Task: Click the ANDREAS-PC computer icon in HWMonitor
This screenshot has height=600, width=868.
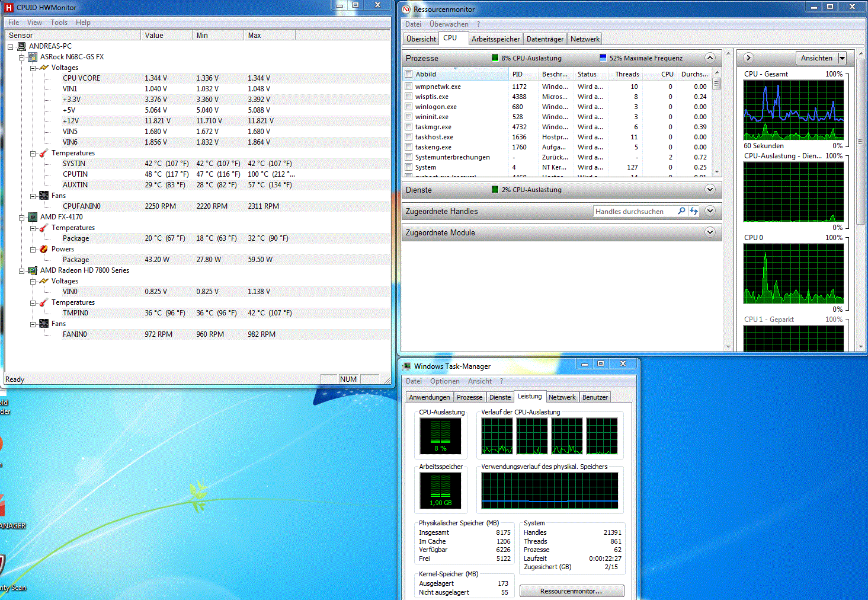Action: (x=21, y=46)
